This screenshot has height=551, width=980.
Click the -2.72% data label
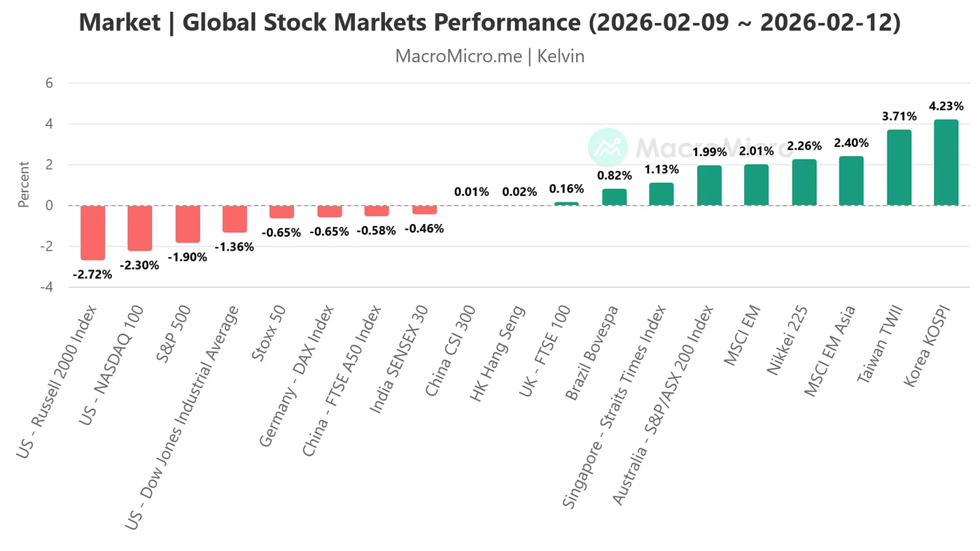pyautogui.click(x=93, y=274)
